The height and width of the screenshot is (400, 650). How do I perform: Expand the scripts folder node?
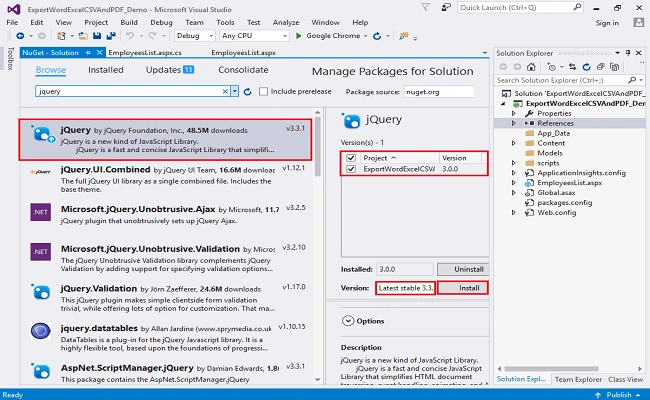coord(514,163)
